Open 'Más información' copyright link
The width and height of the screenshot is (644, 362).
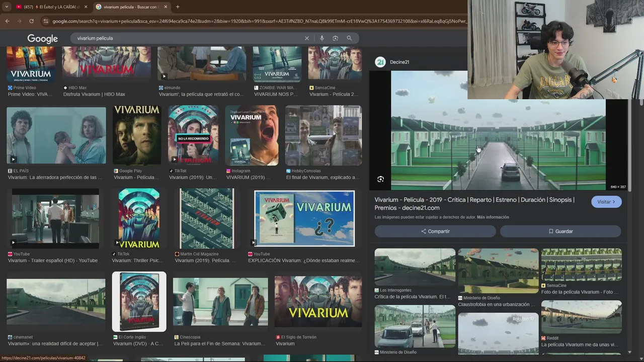[x=493, y=217]
